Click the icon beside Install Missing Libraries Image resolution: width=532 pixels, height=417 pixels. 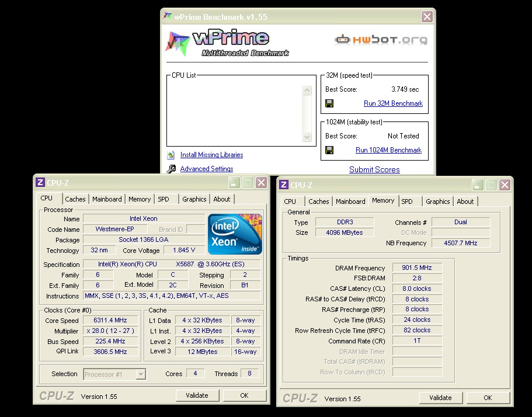pos(171,155)
